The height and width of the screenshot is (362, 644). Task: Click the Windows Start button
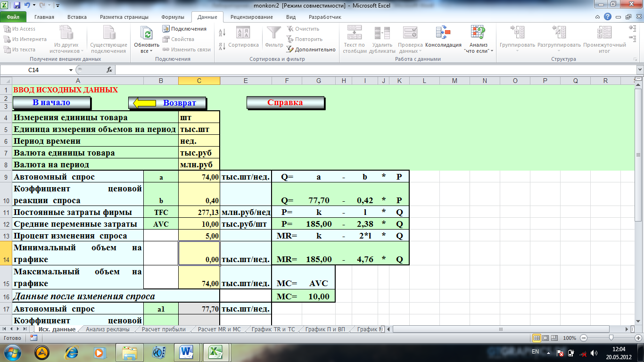tap(13, 352)
